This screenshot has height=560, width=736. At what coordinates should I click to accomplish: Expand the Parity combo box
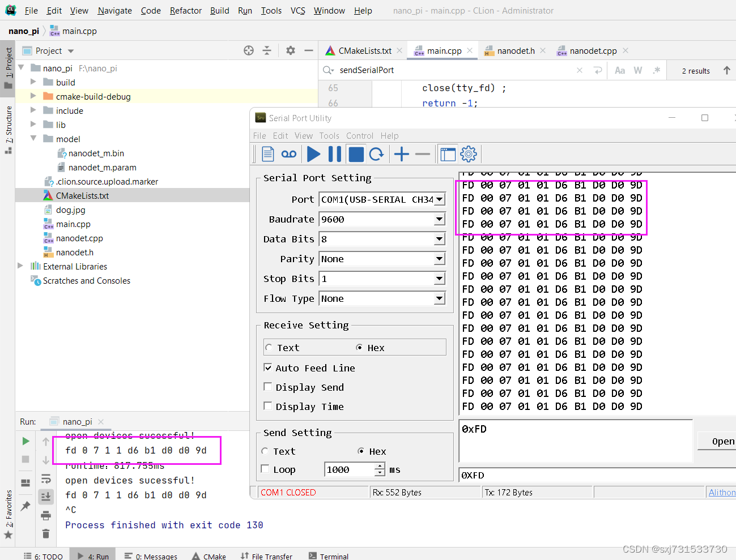(439, 259)
